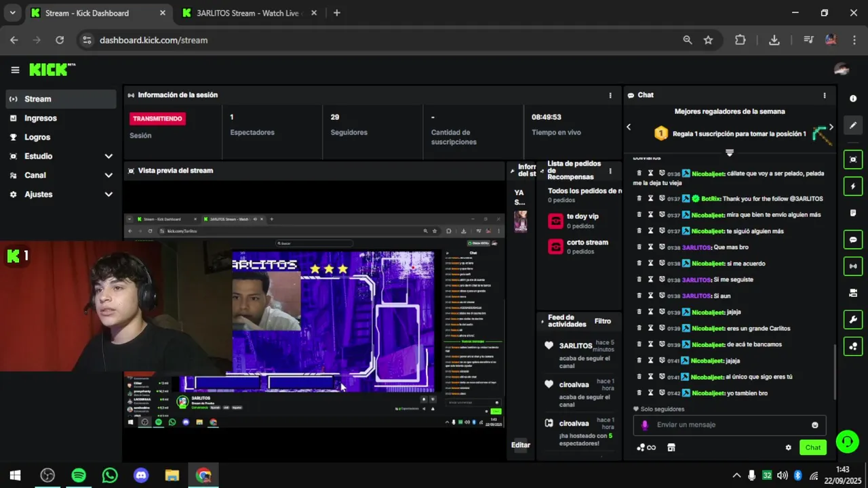Click the chat scrollbar thumb

[x=835, y=372]
